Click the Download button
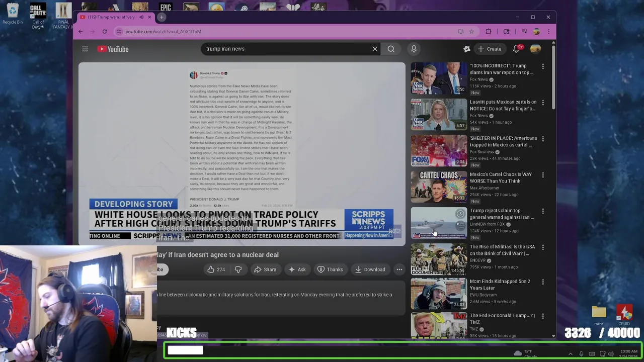The image size is (644, 362). (370, 269)
